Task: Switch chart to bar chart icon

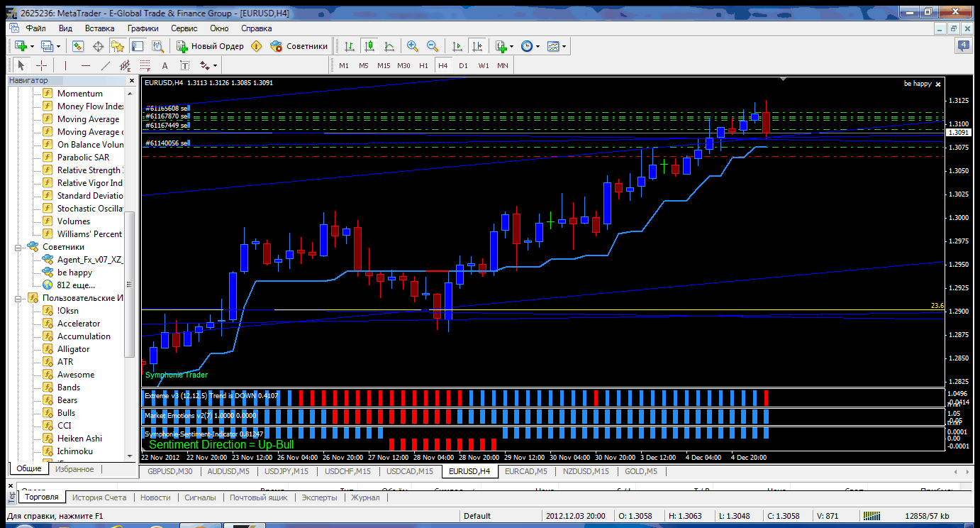Action: tap(350, 46)
